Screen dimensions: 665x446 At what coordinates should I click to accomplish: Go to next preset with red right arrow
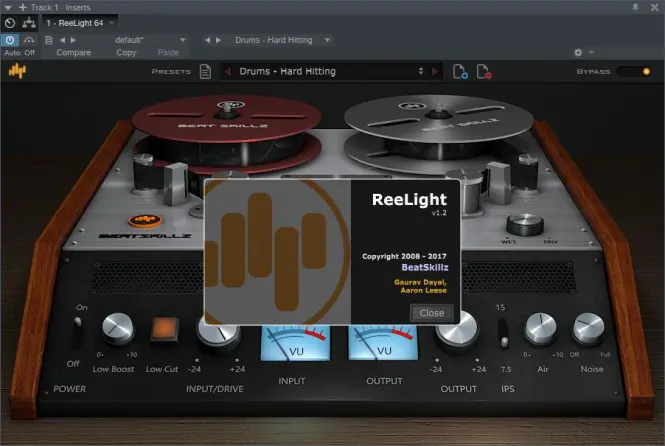[435, 72]
